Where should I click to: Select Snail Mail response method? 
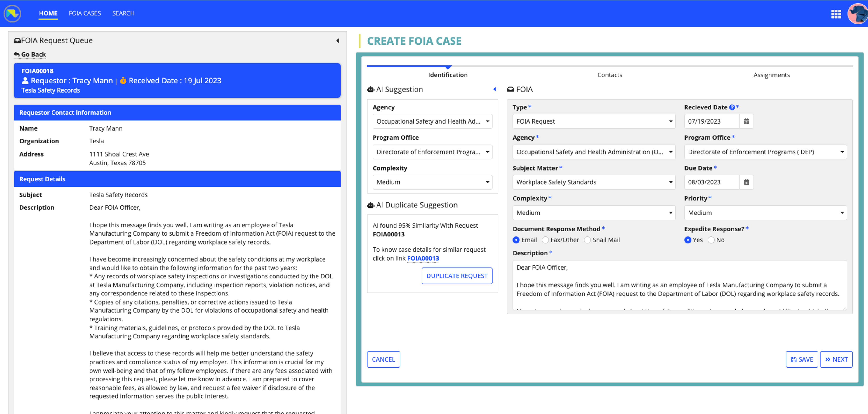[587, 240]
